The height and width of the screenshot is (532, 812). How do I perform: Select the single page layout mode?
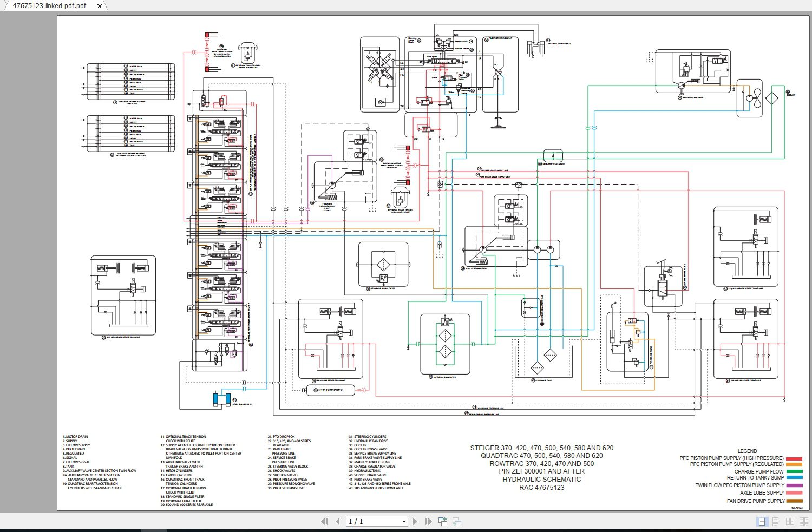pyautogui.click(x=762, y=521)
